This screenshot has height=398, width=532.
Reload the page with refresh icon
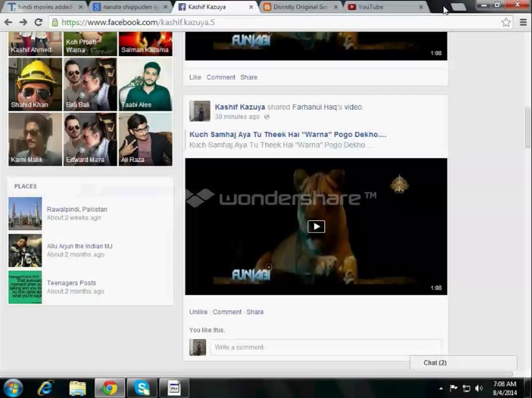click(38, 22)
